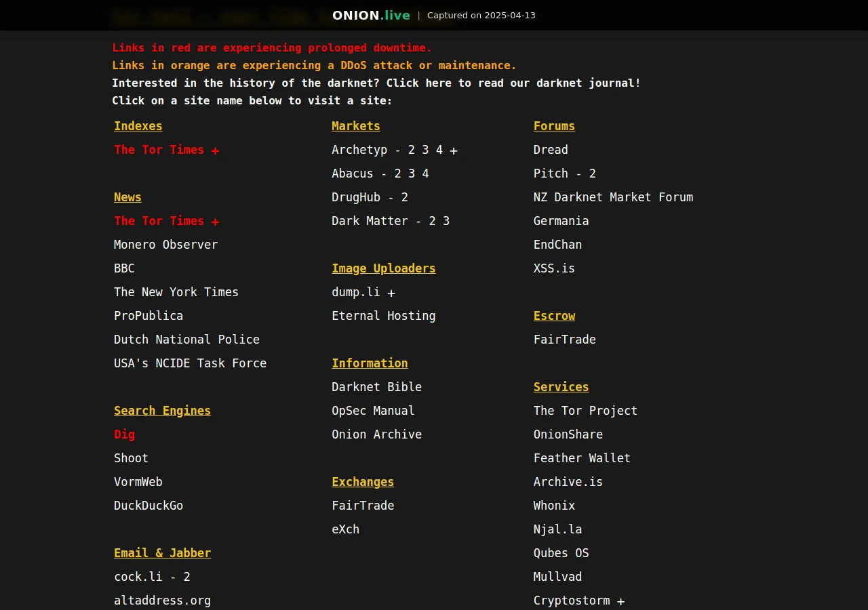This screenshot has width=868, height=610.
Task: Open the eXch exchange link
Action: (x=345, y=529)
